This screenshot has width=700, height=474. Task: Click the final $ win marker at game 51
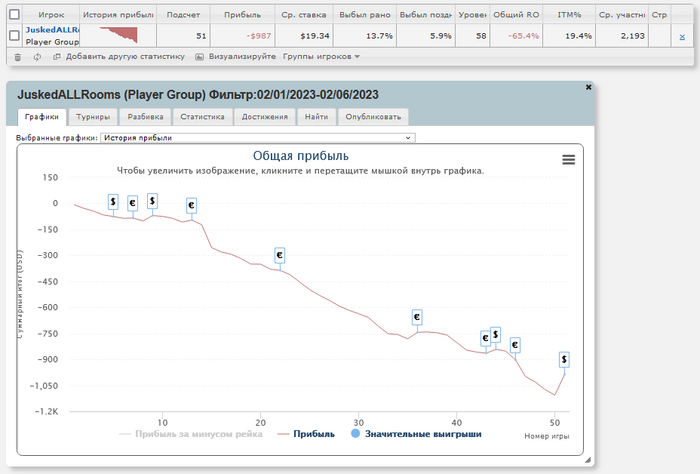click(x=564, y=359)
